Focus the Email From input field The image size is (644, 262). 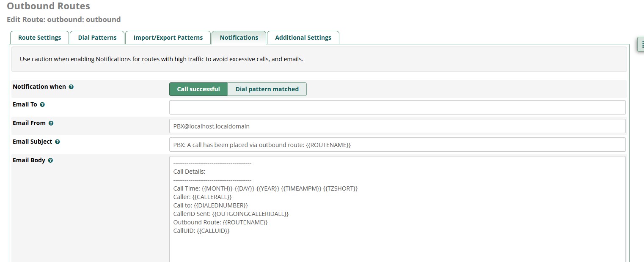(x=397, y=126)
